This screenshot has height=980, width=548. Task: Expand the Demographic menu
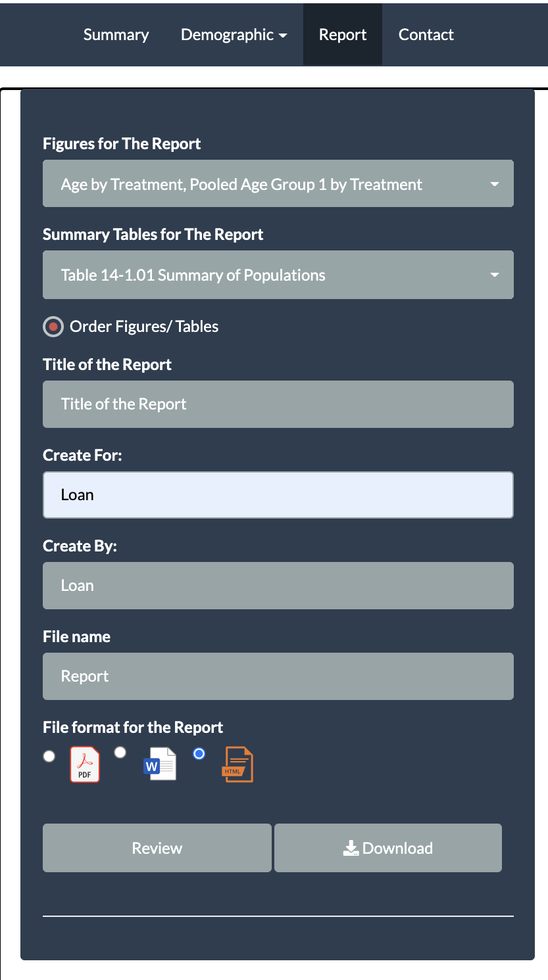tap(234, 34)
